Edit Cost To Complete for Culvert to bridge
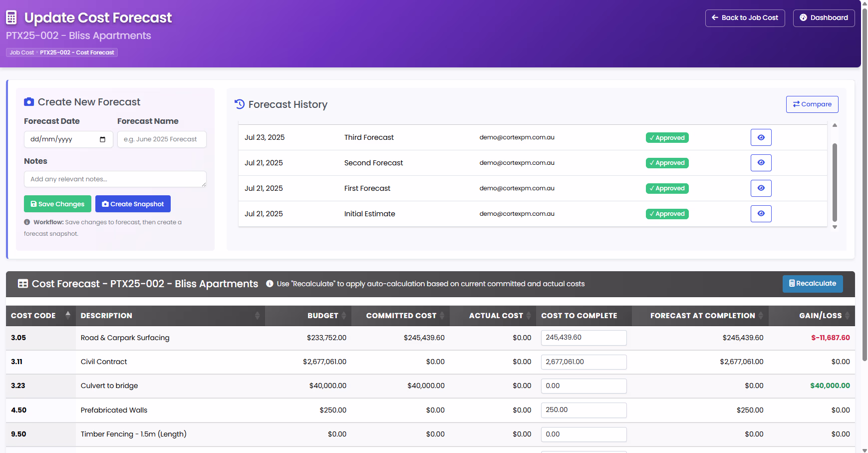This screenshot has width=868, height=453. coord(583,386)
